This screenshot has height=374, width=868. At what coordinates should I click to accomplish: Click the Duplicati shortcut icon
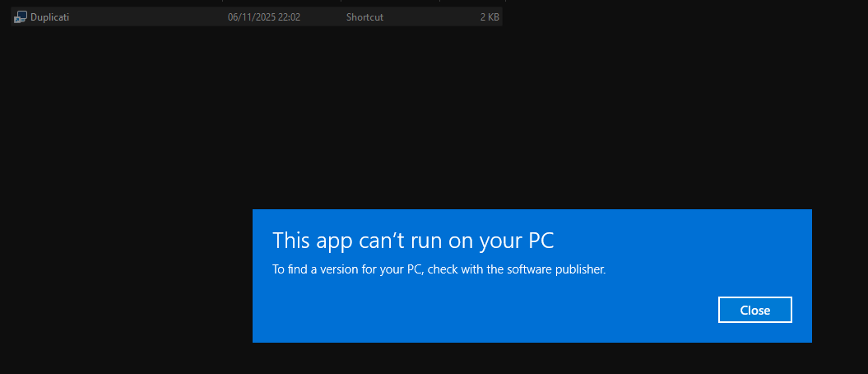(21, 17)
